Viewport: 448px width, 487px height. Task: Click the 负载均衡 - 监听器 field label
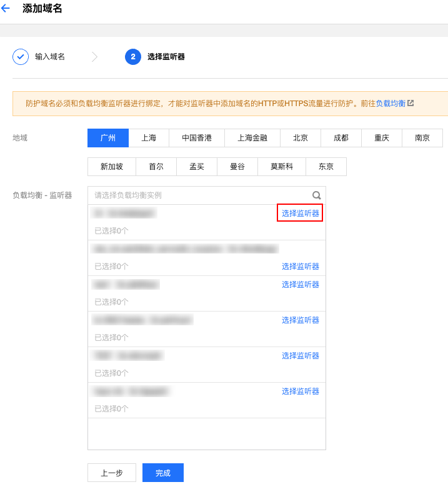(42, 195)
